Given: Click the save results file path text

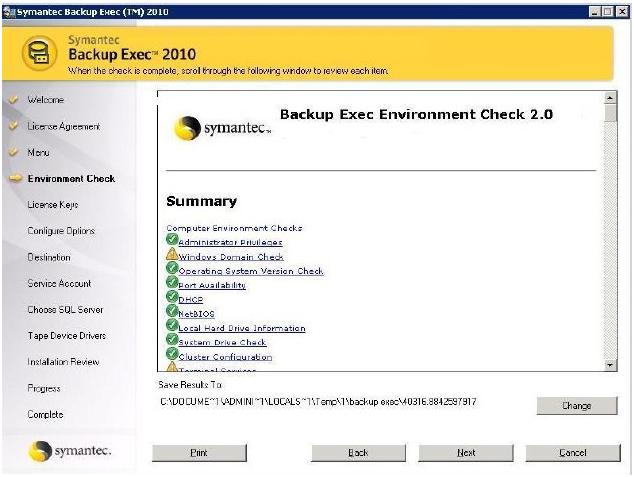Looking at the screenshot, I should click(318, 402).
